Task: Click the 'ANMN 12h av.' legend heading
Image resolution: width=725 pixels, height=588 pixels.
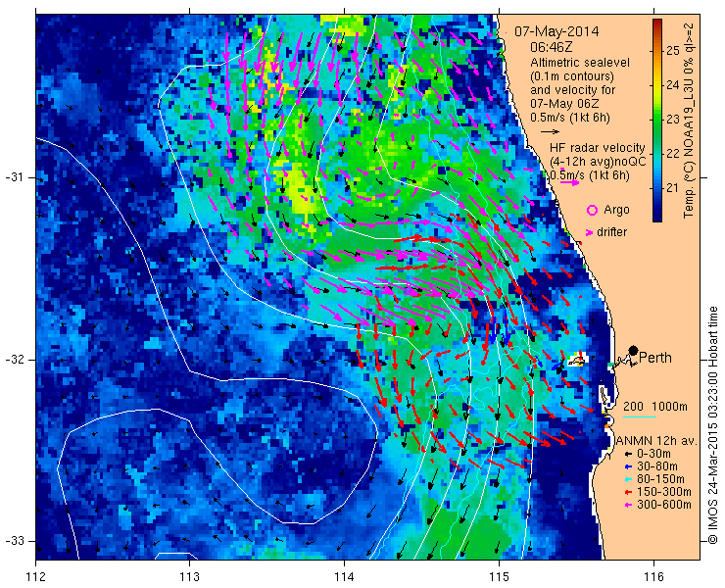Action: pos(657,441)
